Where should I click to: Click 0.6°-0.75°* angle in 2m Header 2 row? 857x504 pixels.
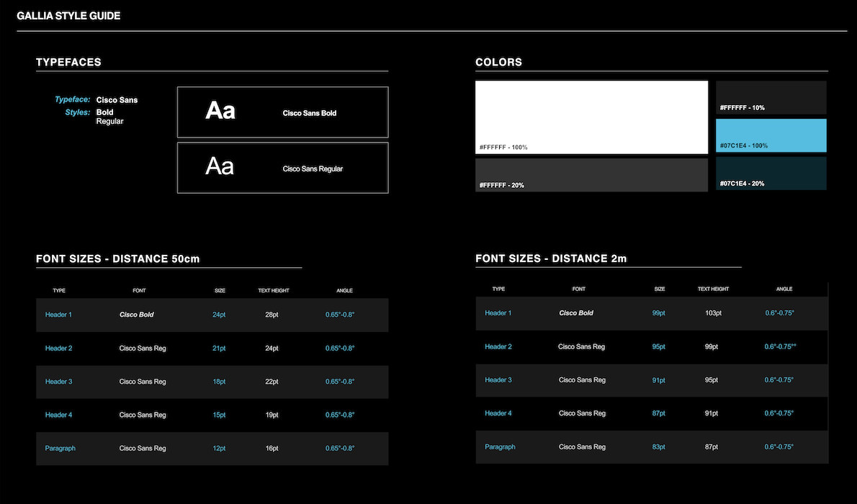tap(781, 346)
